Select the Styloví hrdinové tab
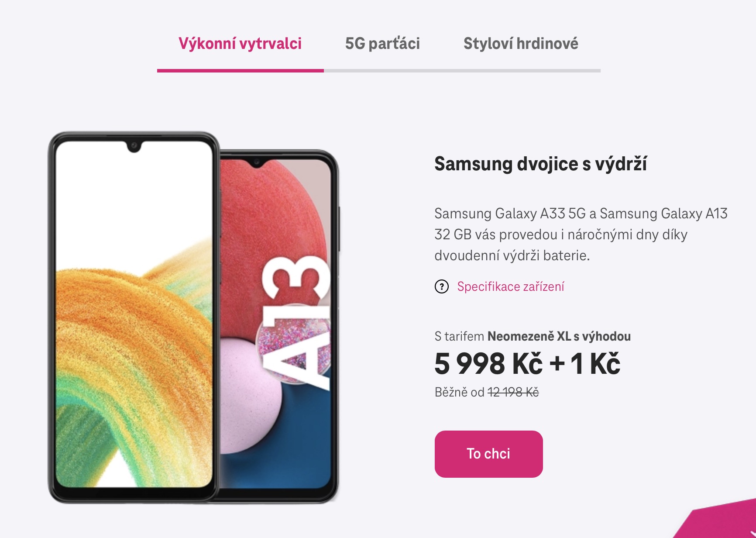756x538 pixels. click(521, 44)
